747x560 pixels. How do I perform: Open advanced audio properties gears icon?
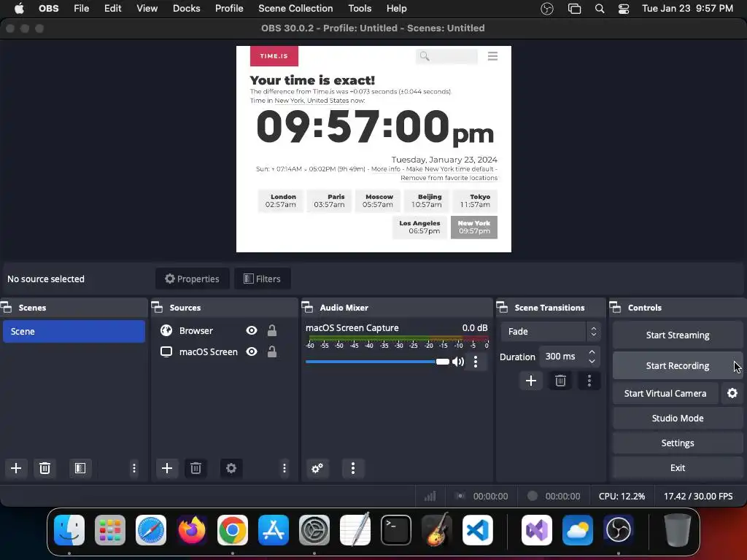[317, 468]
